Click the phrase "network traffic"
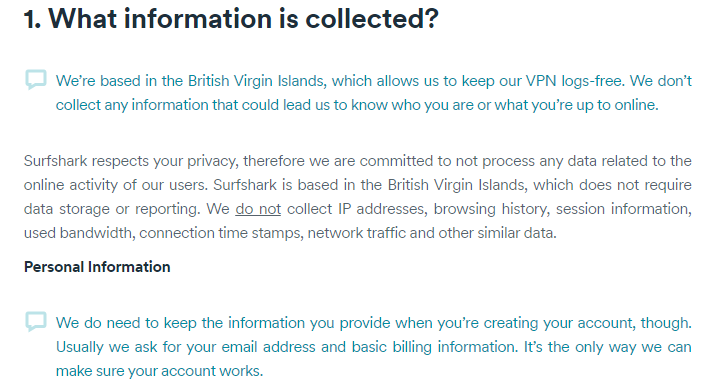The width and height of the screenshot is (711, 386). 356,233
